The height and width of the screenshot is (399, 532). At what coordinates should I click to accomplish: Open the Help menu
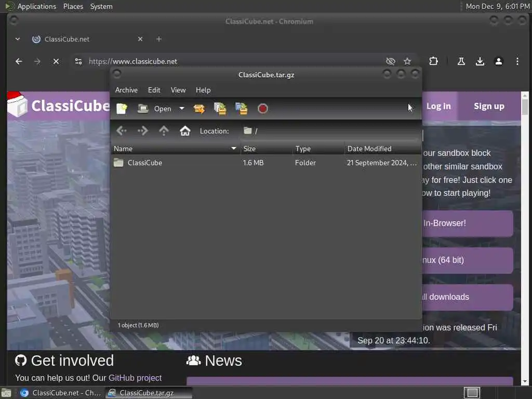tap(203, 90)
